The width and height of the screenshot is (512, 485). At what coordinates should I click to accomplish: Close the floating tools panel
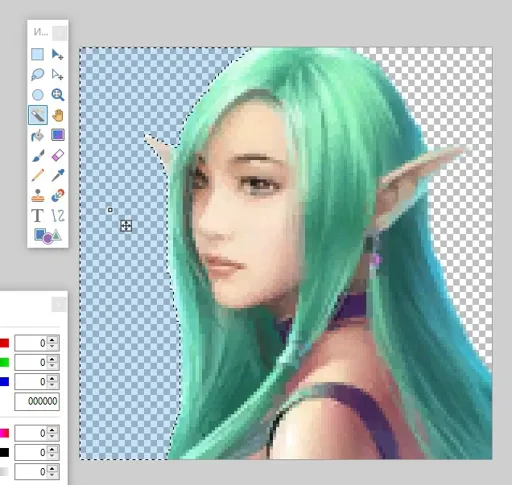(x=60, y=33)
